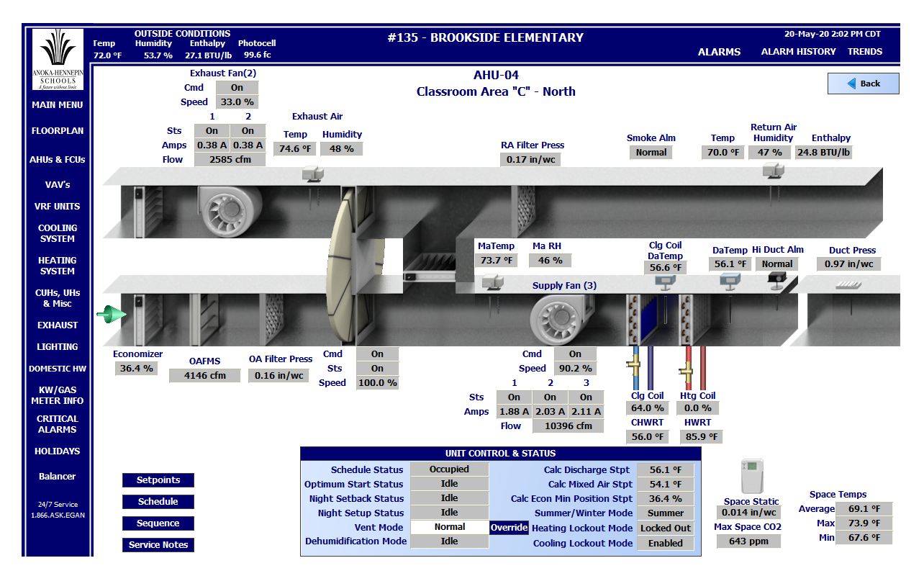Click the Vent Mode Normal value field
This screenshot has width=924, height=576.
click(x=450, y=527)
